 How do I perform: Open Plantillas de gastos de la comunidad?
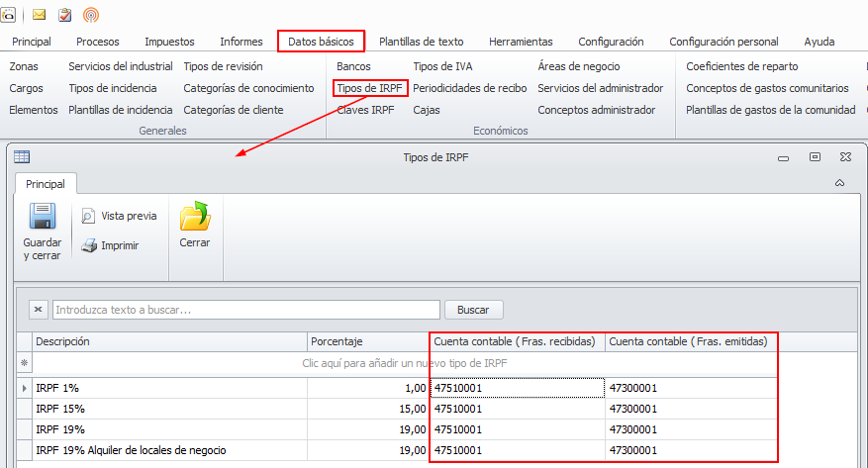click(x=771, y=110)
